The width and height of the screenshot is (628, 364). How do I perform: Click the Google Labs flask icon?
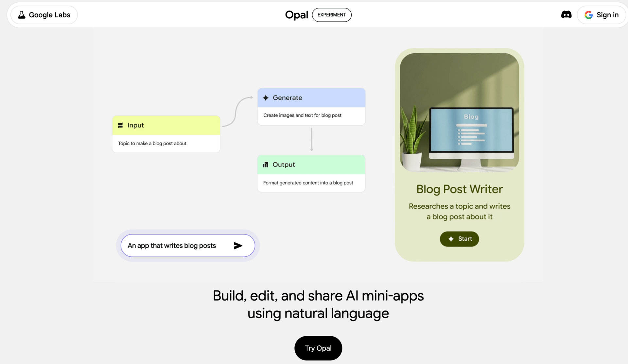click(22, 15)
